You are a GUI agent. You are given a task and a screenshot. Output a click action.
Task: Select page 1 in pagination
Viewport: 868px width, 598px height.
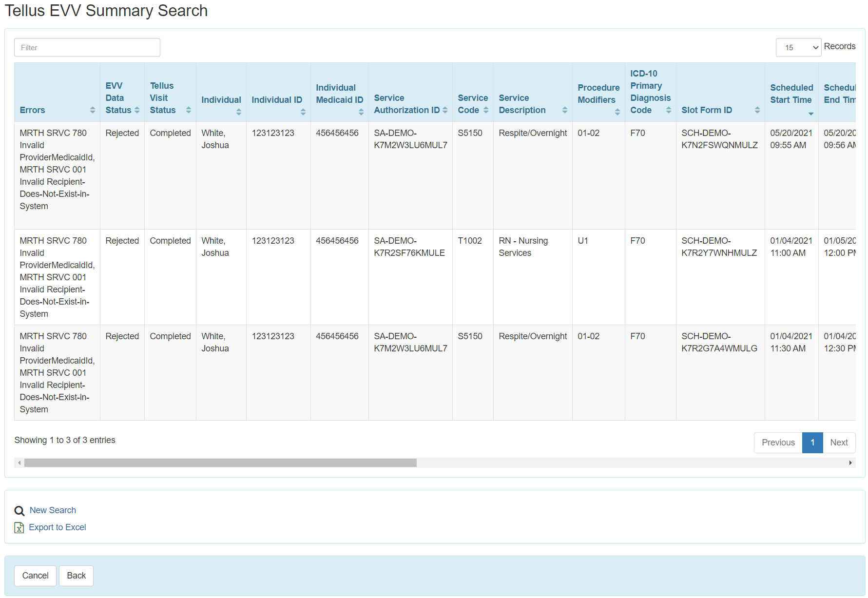pyautogui.click(x=812, y=443)
